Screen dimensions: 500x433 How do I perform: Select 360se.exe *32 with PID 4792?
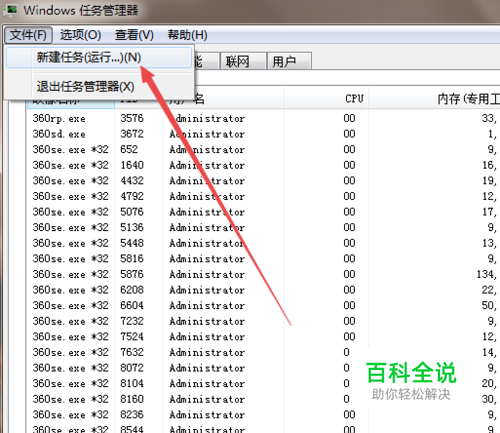pyautogui.click(x=71, y=197)
